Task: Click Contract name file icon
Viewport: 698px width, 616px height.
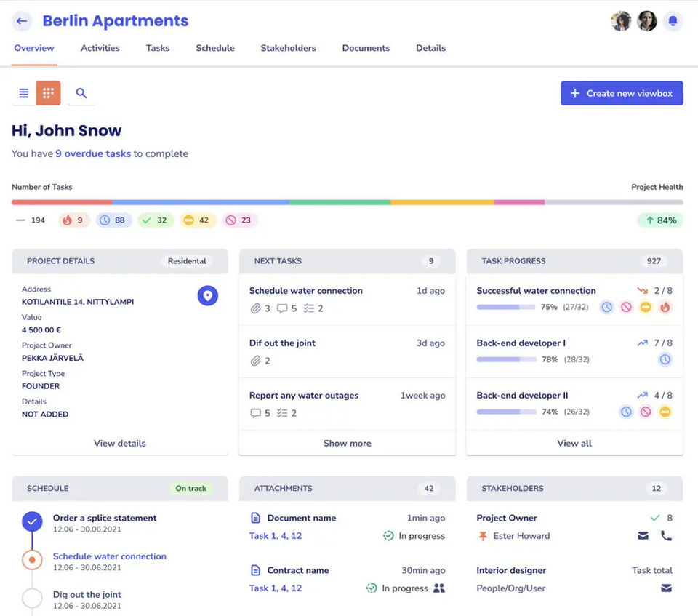Action: [x=255, y=571]
